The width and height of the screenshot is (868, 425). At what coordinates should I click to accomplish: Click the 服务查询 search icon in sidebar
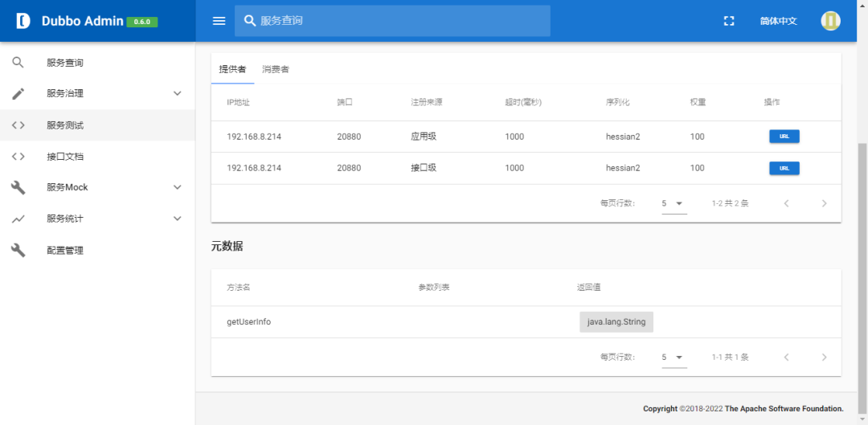point(18,63)
